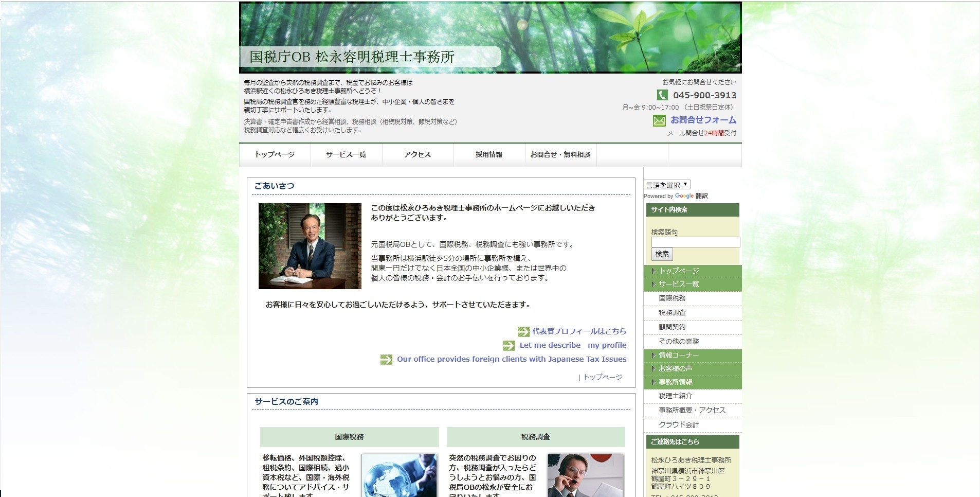This screenshot has height=497, width=980.
Task: Click the arrow icon beside Let me describe
Action: point(509,345)
